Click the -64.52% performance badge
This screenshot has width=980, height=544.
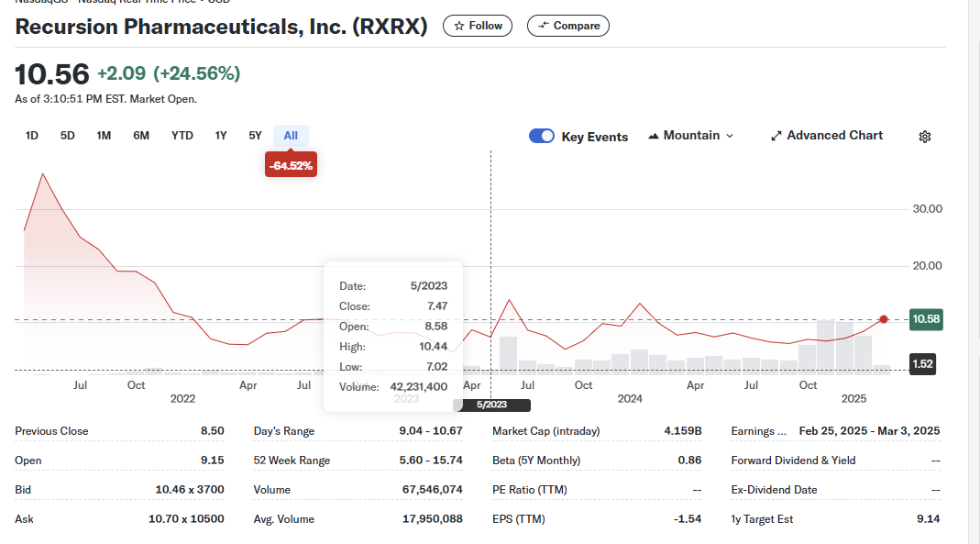click(291, 165)
